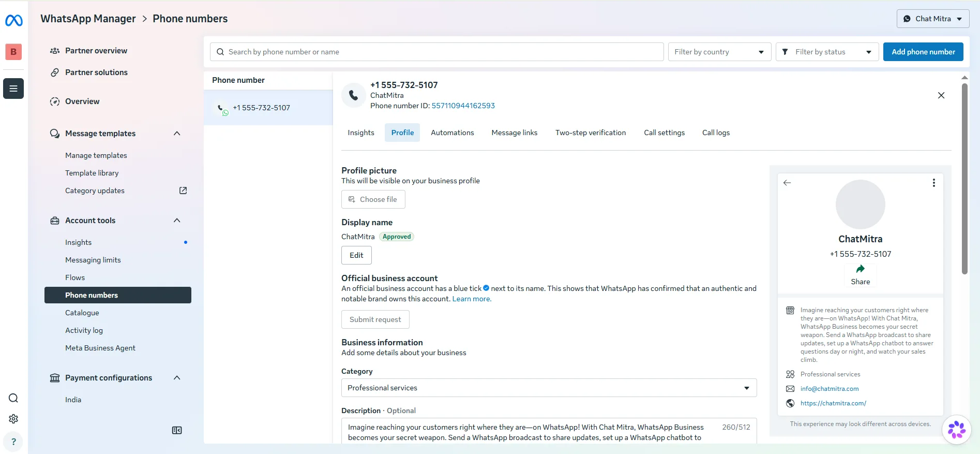980x454 pixels.
Task: Focus the phone number search field
Action: pyautogui.click(x=437, y=52)
